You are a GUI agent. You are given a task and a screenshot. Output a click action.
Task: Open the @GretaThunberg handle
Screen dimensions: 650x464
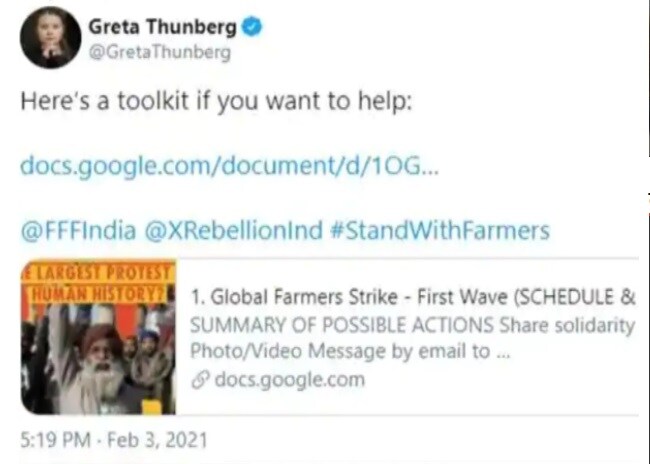click(x=160, y=53)
